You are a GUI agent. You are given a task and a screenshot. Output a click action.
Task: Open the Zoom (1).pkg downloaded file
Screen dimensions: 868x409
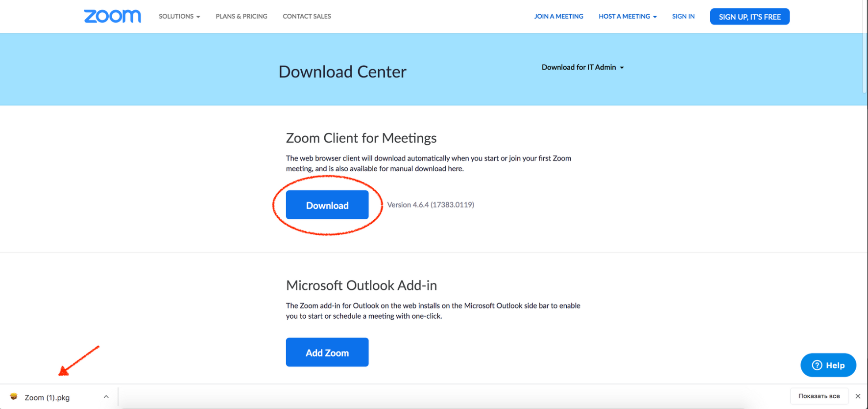47,397
